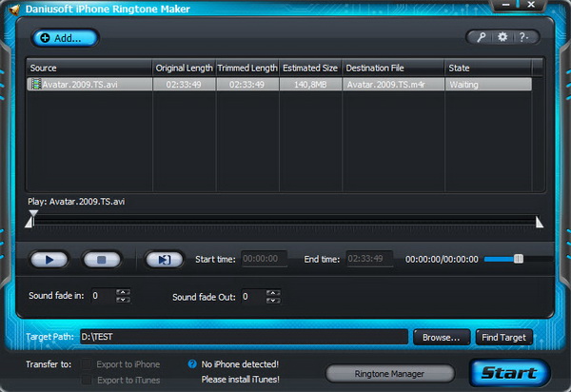This screenshot has height=392, width=571.
Task: Decrease the Sound fade Out value
Action: tap(272, 301)
